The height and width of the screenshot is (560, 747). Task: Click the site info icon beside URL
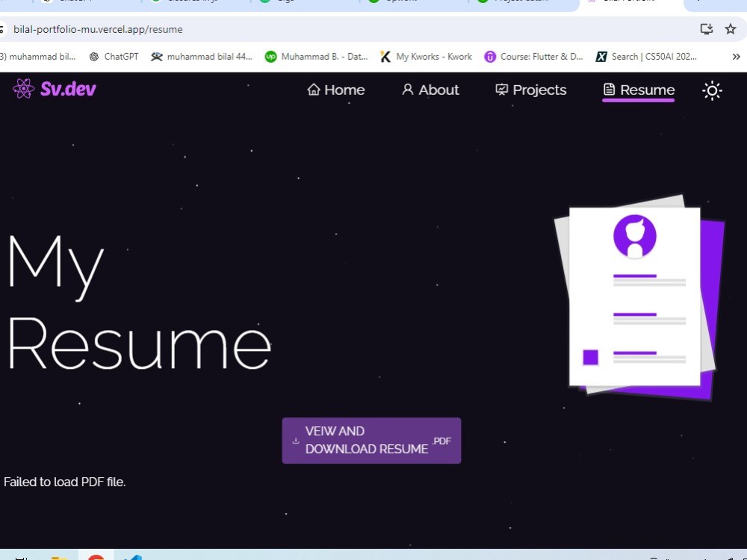point(1,29)
